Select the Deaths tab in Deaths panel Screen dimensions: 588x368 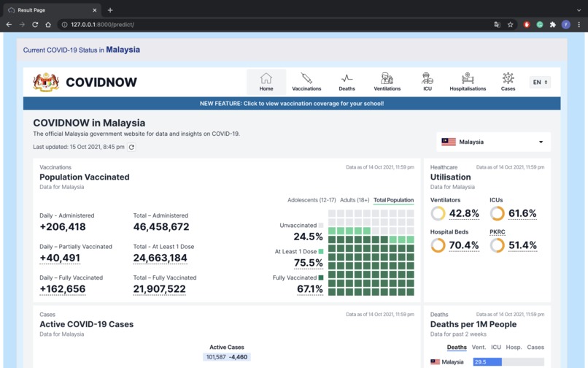point(457,348)
